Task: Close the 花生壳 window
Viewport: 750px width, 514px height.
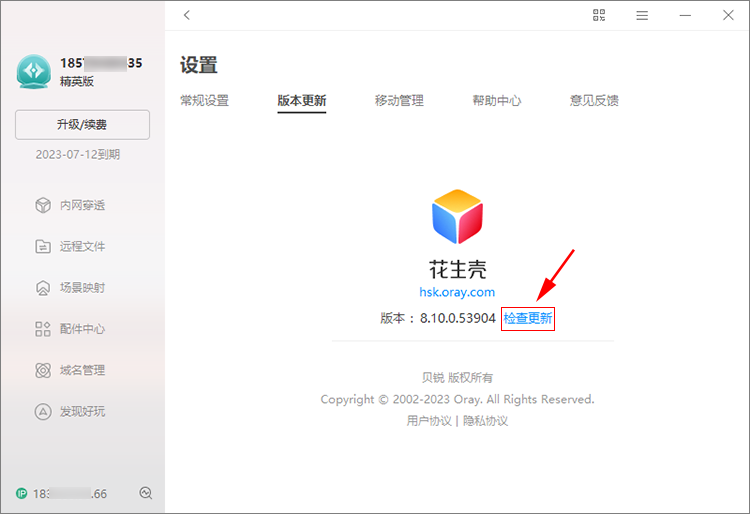Action: pos(728,15)
